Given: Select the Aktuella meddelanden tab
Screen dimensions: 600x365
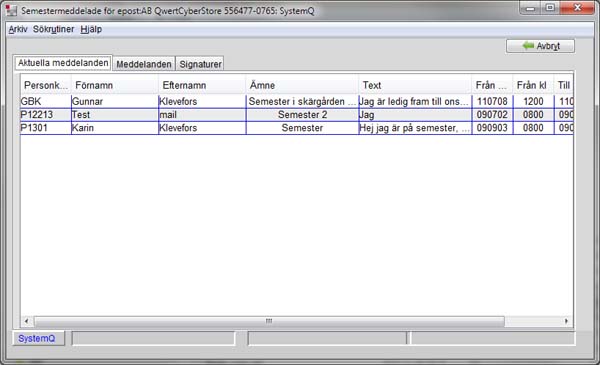Looking at the screenshot, I should coord(63,63).
